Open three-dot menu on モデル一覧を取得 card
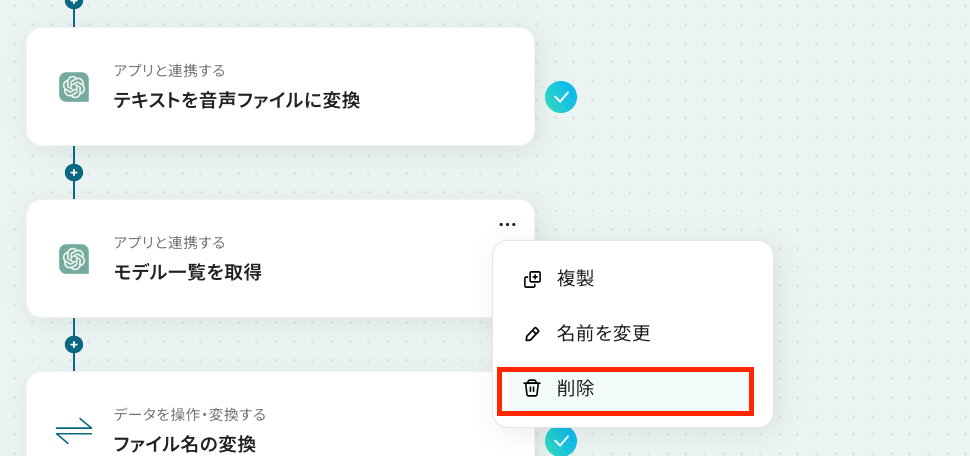 (507, 224)
